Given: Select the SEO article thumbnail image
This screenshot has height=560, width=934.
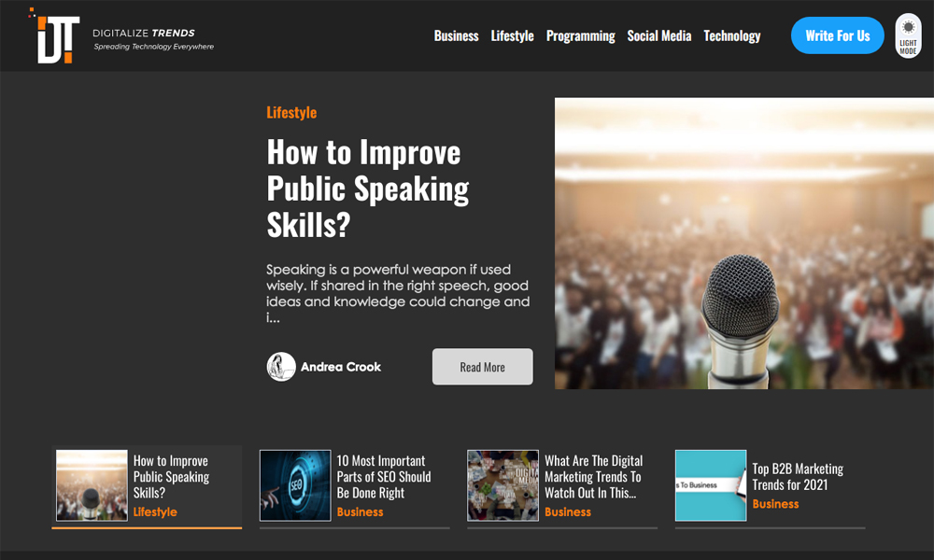Looking at the screenshot, I should pos(295,485).
